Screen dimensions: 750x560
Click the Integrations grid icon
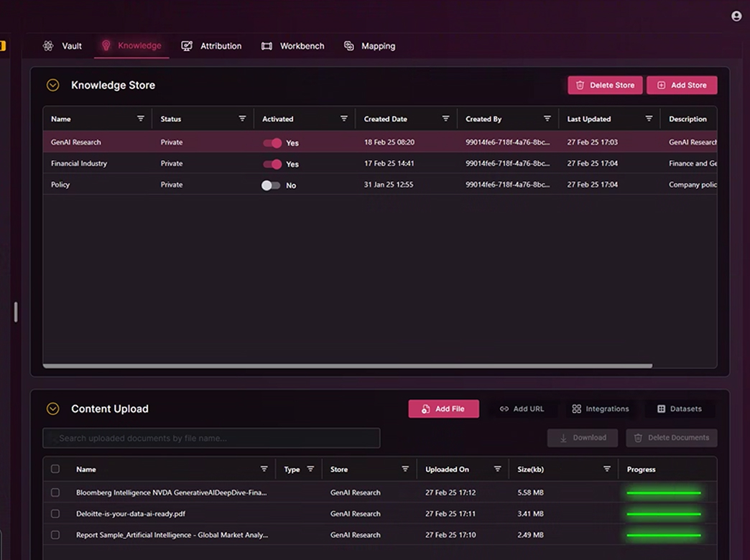(577, 409)
